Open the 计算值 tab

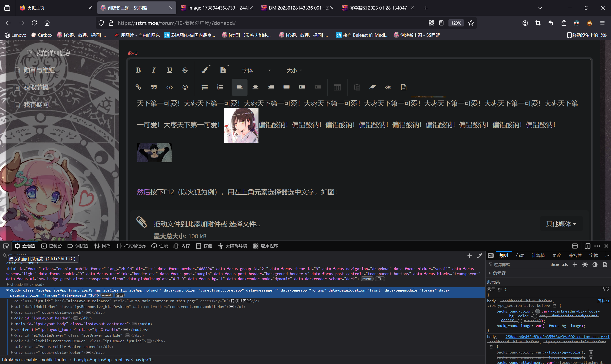538,256
